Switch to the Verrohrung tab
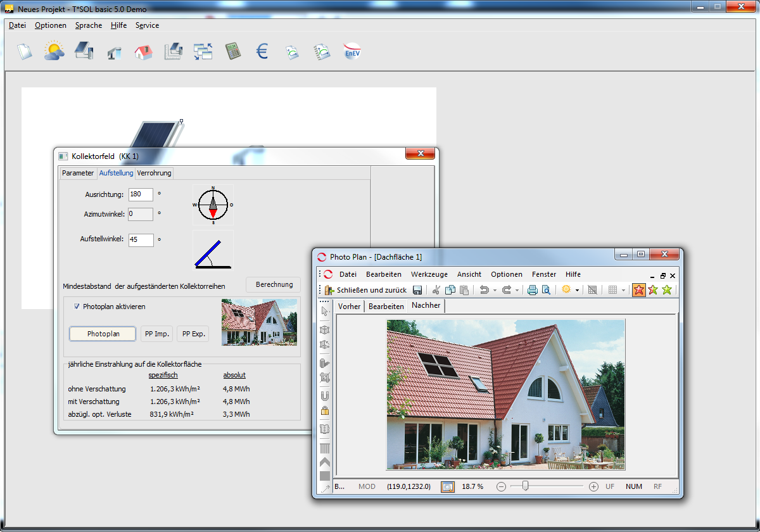The height and width of the screenshot is (532, 760). pyautogui.click(x=154, y=173)
